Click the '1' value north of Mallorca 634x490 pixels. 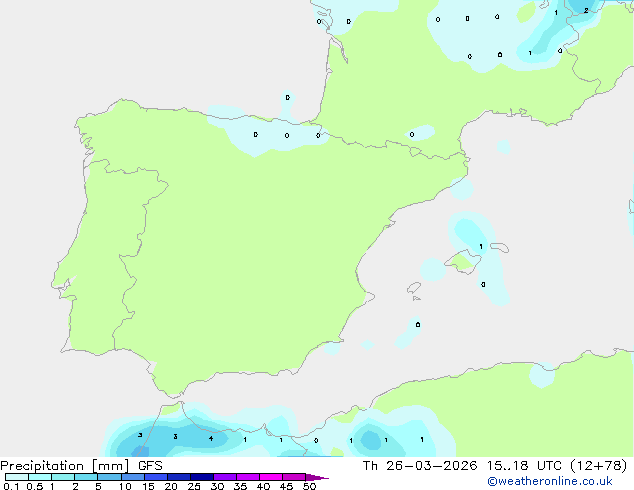[x=481, y=247]
